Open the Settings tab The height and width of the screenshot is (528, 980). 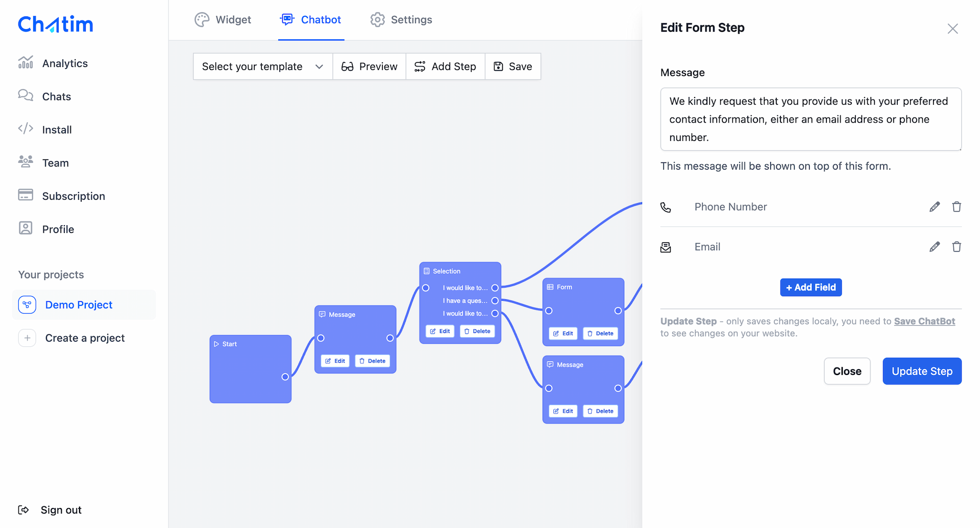point(401,20)
